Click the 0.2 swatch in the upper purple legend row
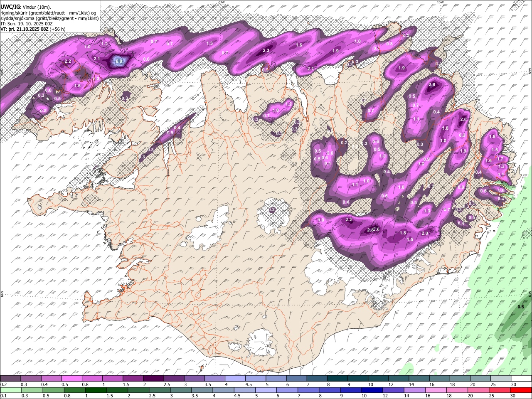Viewport: 532px width, 399px height. (x=10, y=379)
